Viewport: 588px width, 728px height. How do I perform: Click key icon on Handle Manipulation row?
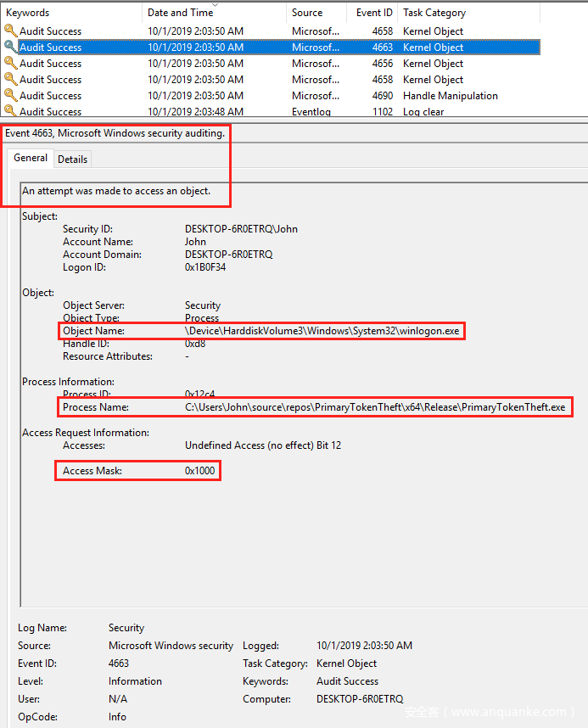pyautogui.click(x=10, y=96)
